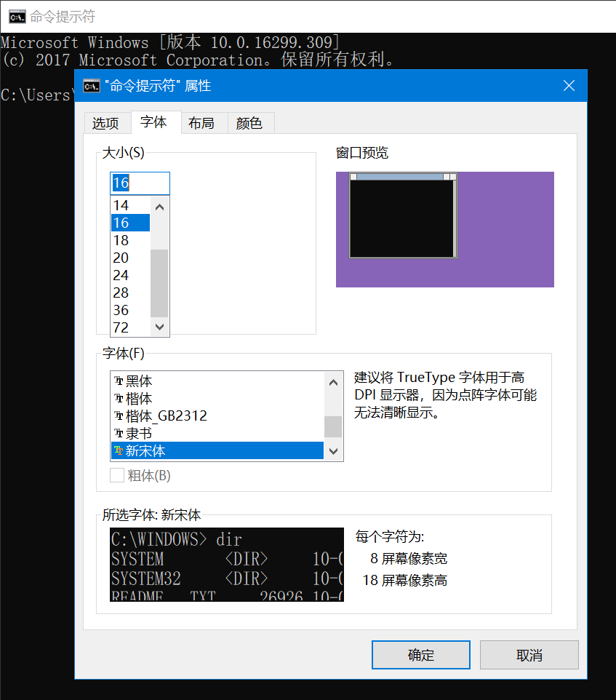Click the font list scrollbar thumb

(x=333, y=427)
